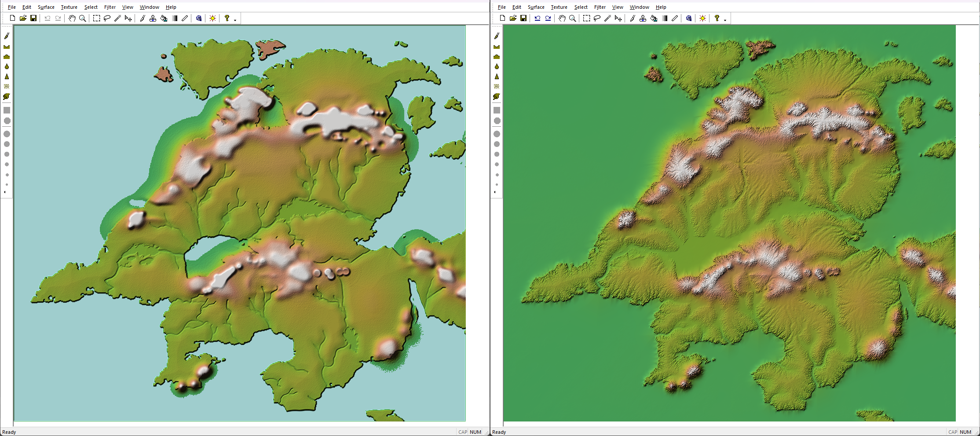Open Select menu in right window
The width and height of the screenshot is (980, 436).
[x=581, y=7]
